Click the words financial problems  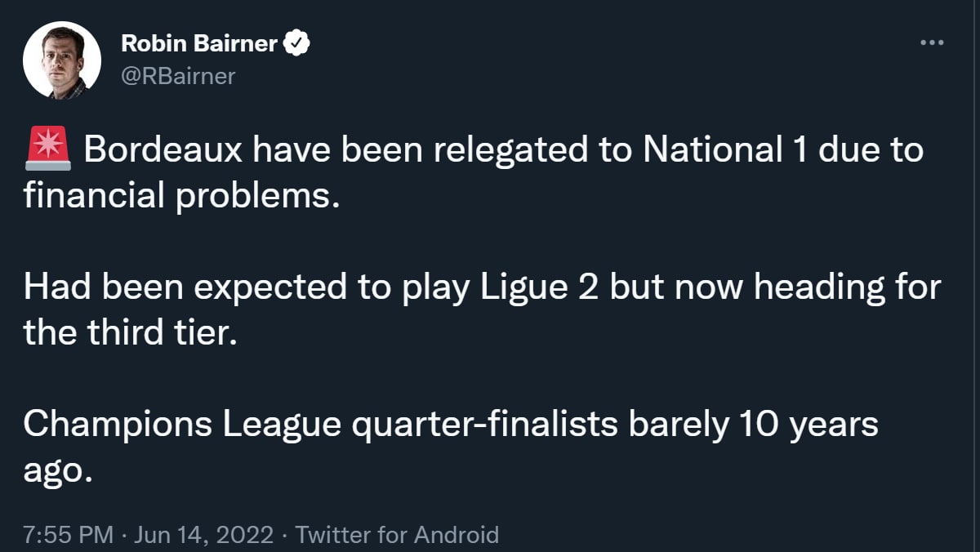pyautogui.click(x=180, y=197)
